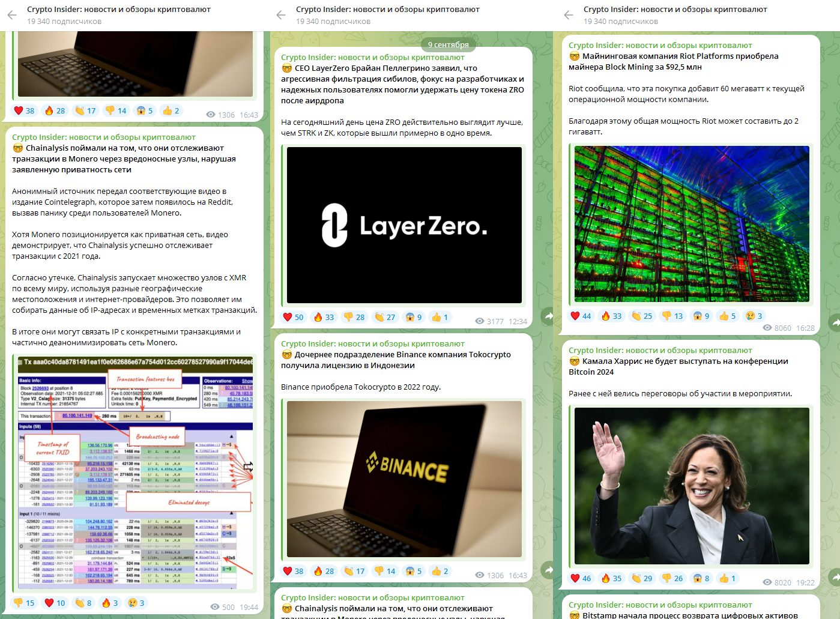Click crying reaction 3 on Chainalysis Monero post
The image size is (840, 619).
[x=137, y=603]
